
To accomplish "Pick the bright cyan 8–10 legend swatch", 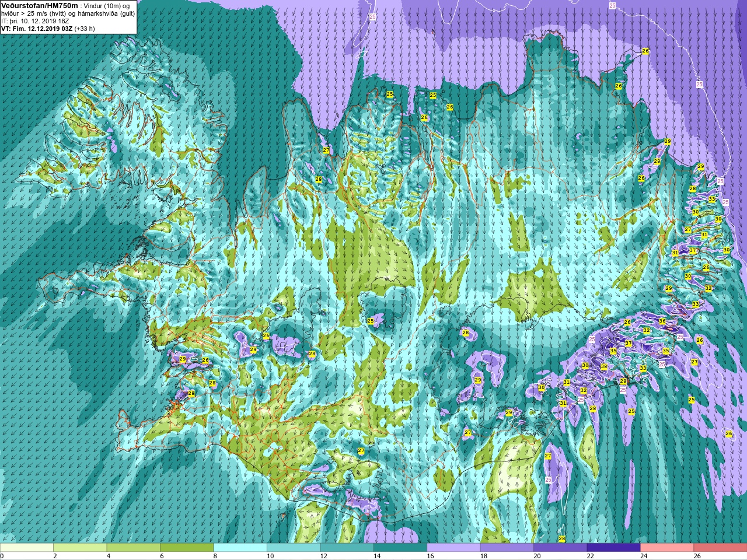I will click(240, 548).
